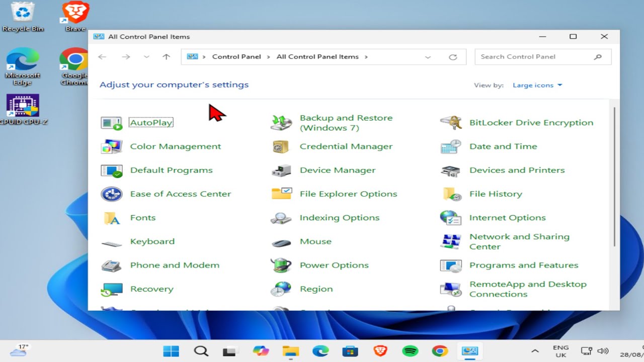Click the Power Options text link
This screenshot has width=644, height=362.
tap(334, 265)
